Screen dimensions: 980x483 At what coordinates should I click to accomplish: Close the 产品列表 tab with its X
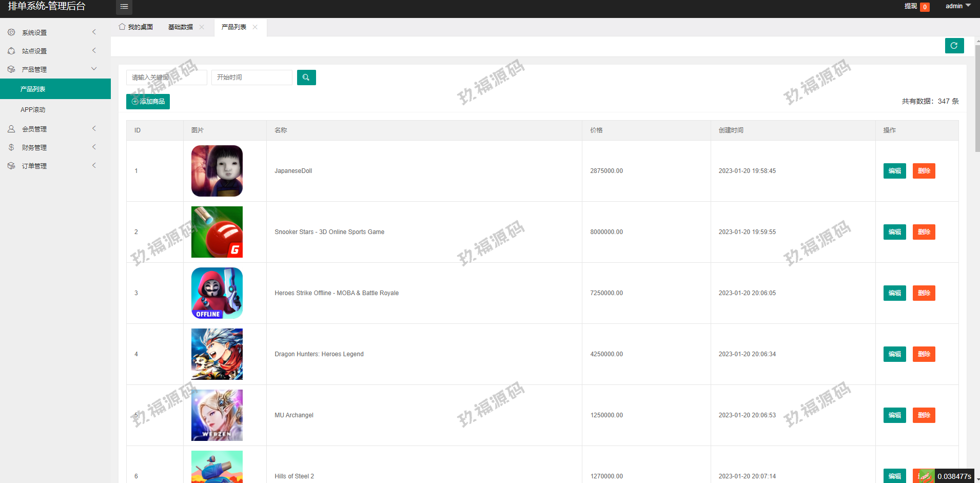pos(255,27)
